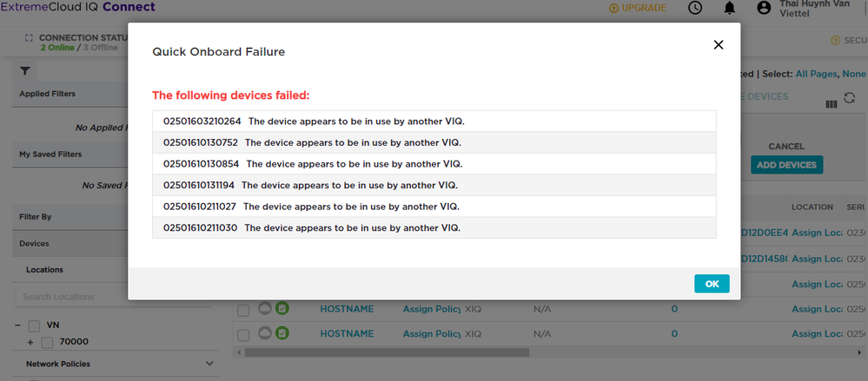Expand the Network Policies section
The height and width of the screenshot is (381, 868).
209,364
